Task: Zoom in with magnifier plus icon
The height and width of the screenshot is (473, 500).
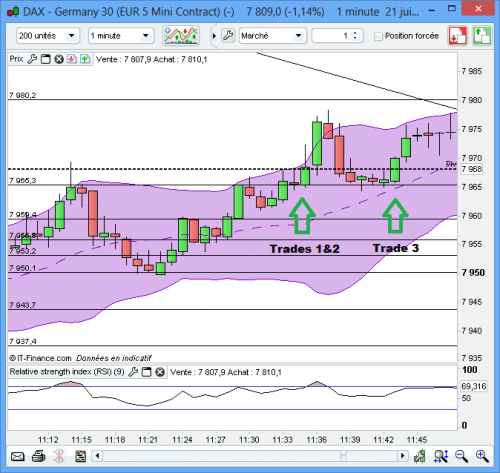Action: [482, 456]
